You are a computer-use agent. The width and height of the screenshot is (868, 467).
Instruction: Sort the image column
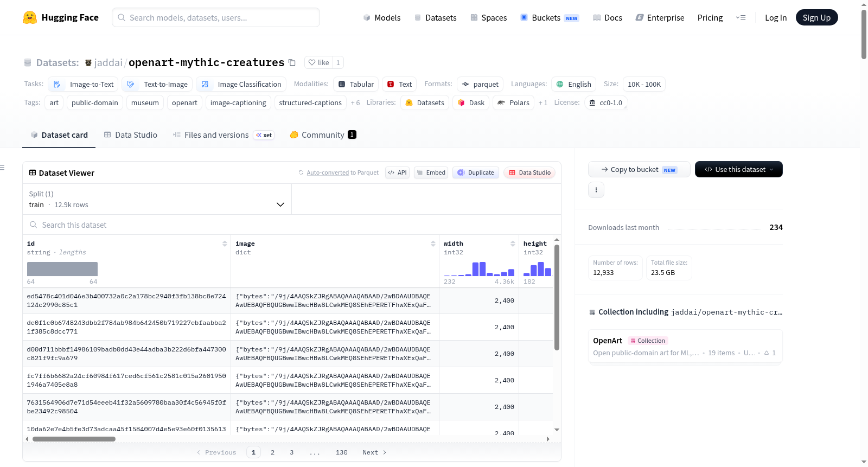433,244
